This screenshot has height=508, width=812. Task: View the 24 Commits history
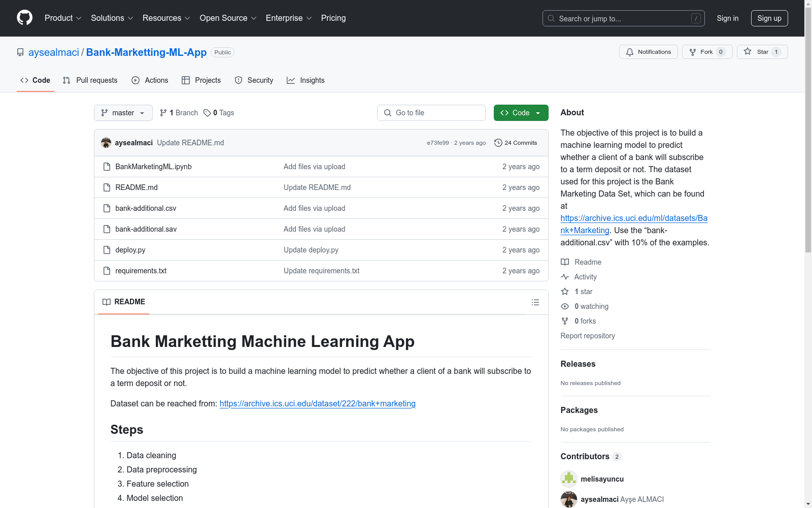point(516,143)
